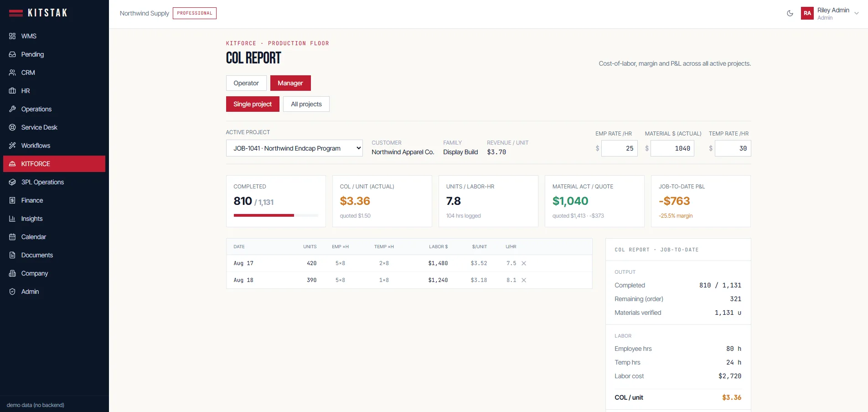Expand the Riley Admin user menu chevron
This screenshot has width=868, height=412.
[x=857, y=13]
